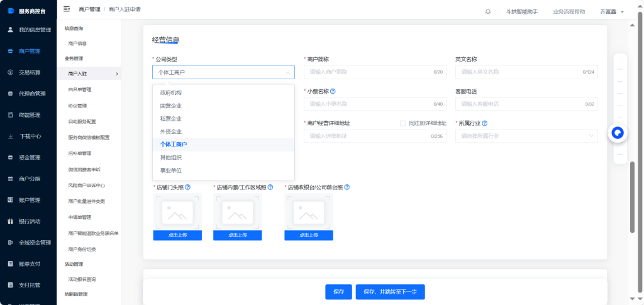Open the 业务流程帮助 link
Image resolution: width=644 pixels, height=305 pixels.
[x=569, y=12]
